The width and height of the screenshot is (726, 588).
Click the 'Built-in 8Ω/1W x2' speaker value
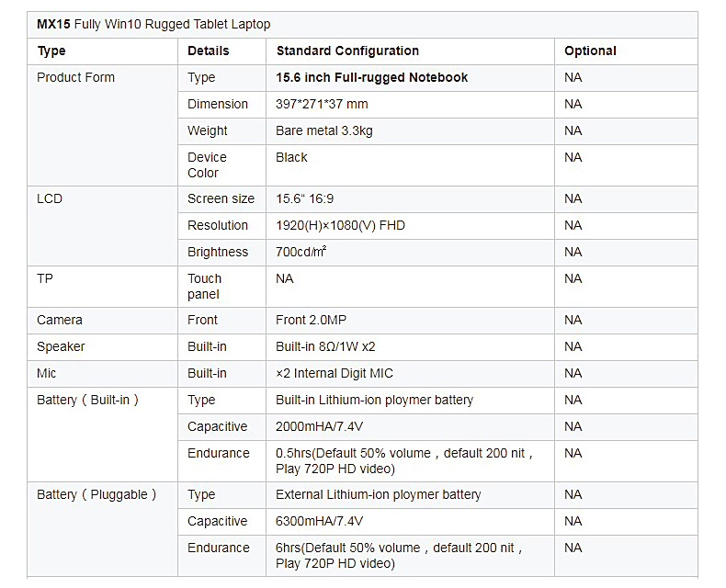pos(325,347)
